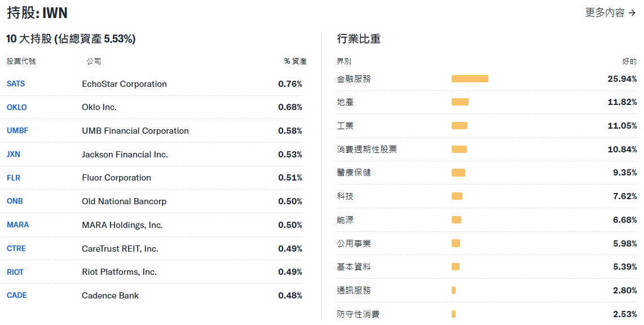Click the 金融服務 sector weight bar
Image resolution: width=644 pixels, height=325 pixels.
(470, 79)
